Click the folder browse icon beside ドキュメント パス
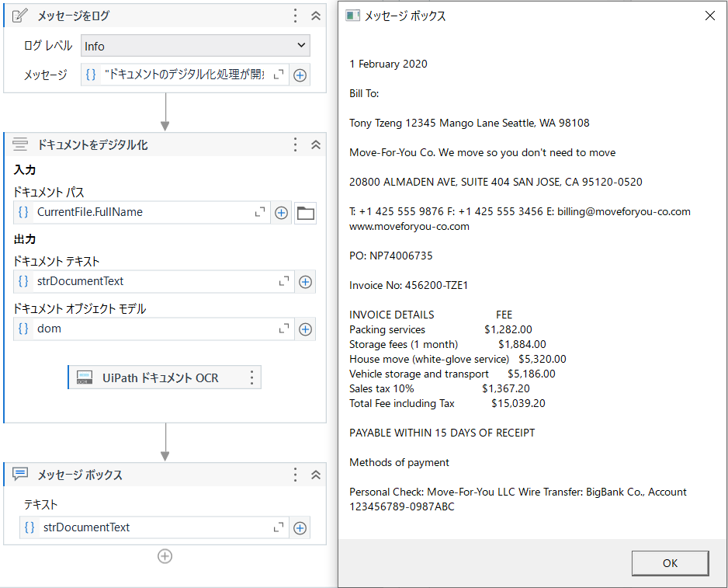The height and width of the screenshot is (588, 728). click(x=305, y=212)
